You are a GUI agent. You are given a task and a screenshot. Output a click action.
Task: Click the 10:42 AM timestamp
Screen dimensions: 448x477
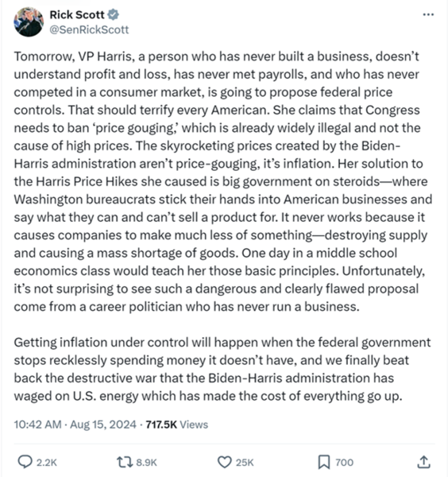[37, 425]
